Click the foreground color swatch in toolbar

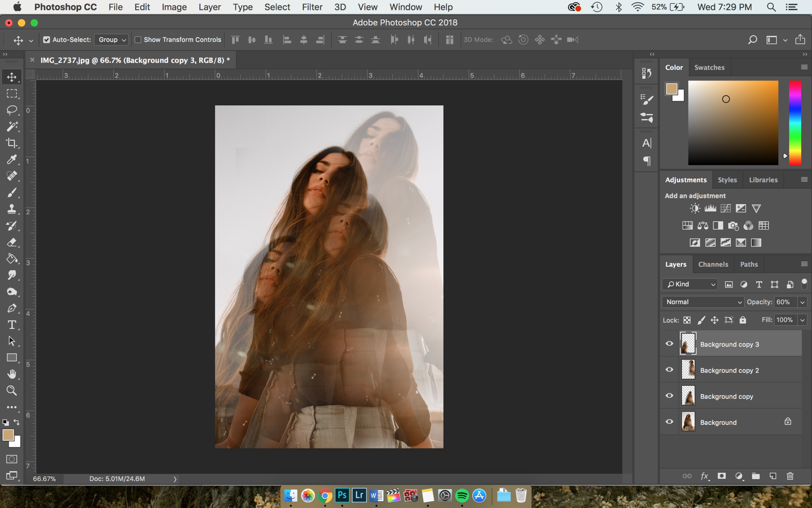pyautogui.click(x=8, y=435)
